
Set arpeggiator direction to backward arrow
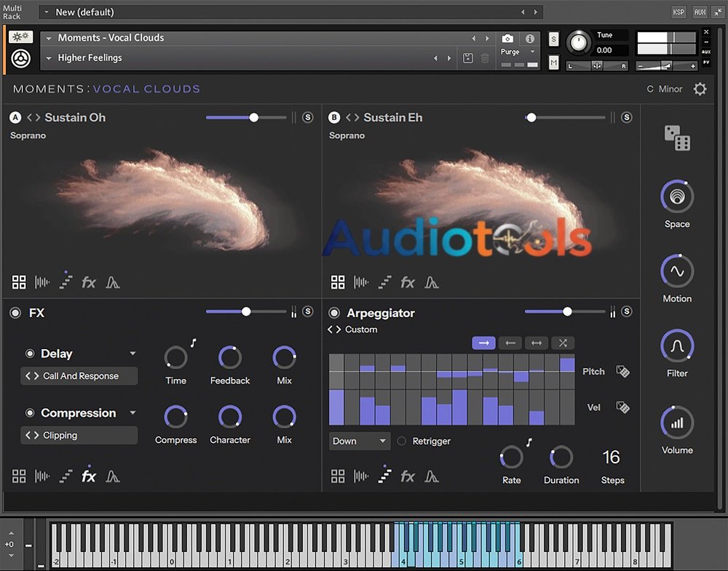[x=510, y=343]
